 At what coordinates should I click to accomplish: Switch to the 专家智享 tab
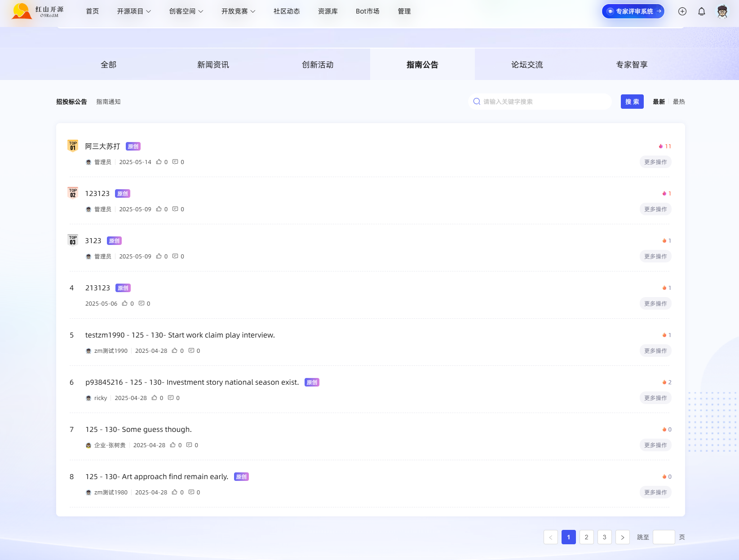pos(632,64)
